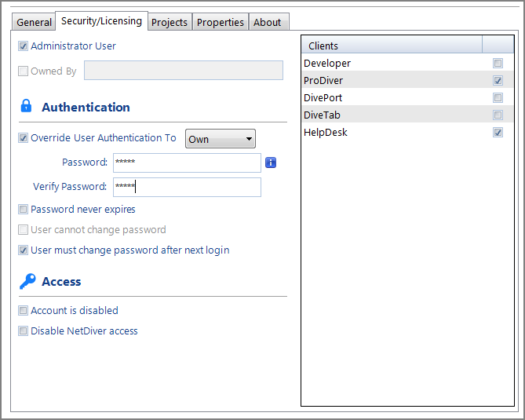Check the DivePort client checkbox
Viewport: 525px width, 420px height.
point(498,98)
